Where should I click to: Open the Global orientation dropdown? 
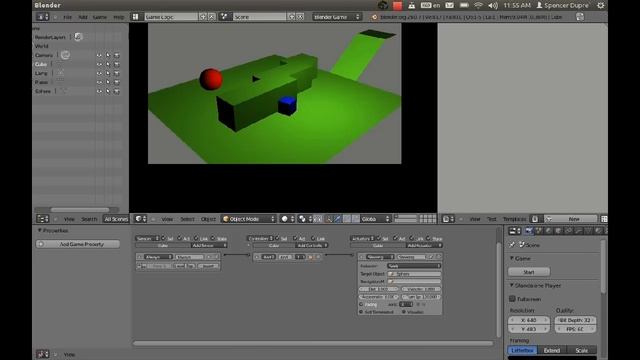(x=375, y=219)
